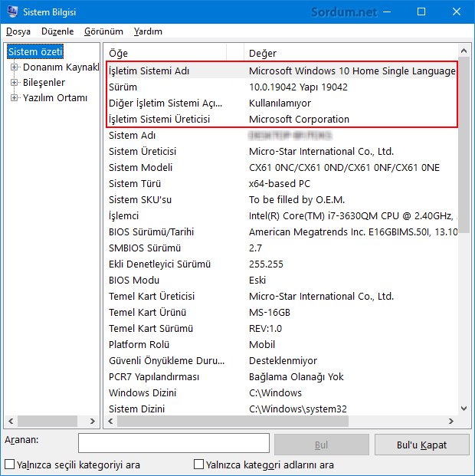This screenshot has height=476, width=475.
Task: Select the Sistem Üreticisi row
Action: [281, 152]
